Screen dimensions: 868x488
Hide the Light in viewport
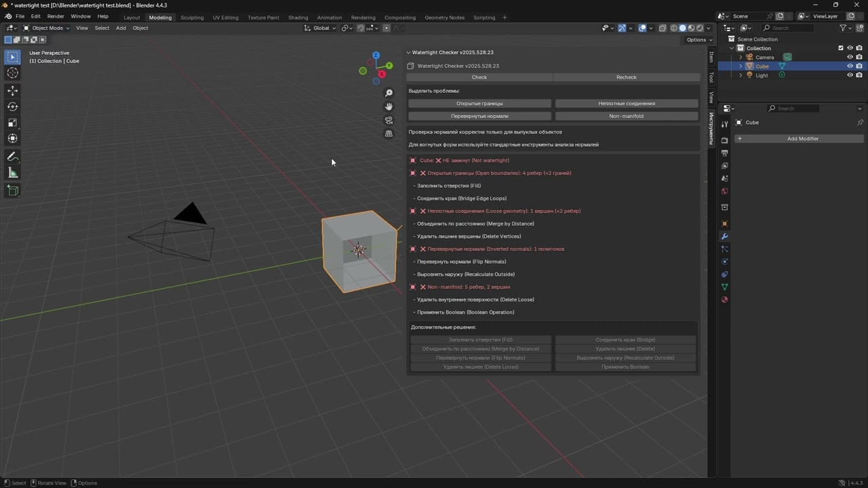pos(850,75)
